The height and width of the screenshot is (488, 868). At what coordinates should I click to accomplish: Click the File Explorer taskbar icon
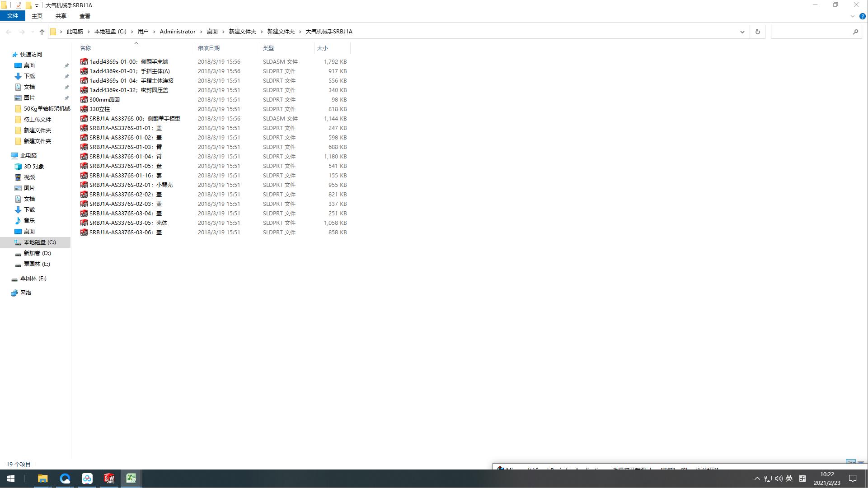click(42, 479)
